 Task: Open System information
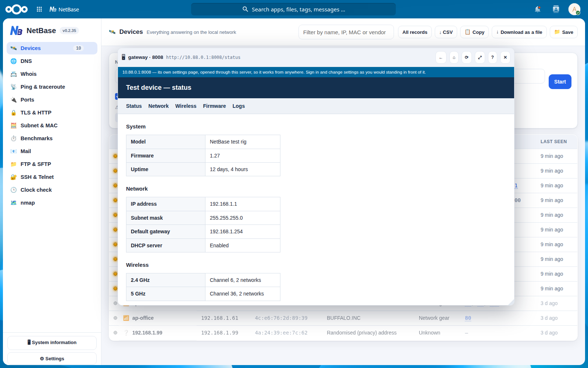52,343
